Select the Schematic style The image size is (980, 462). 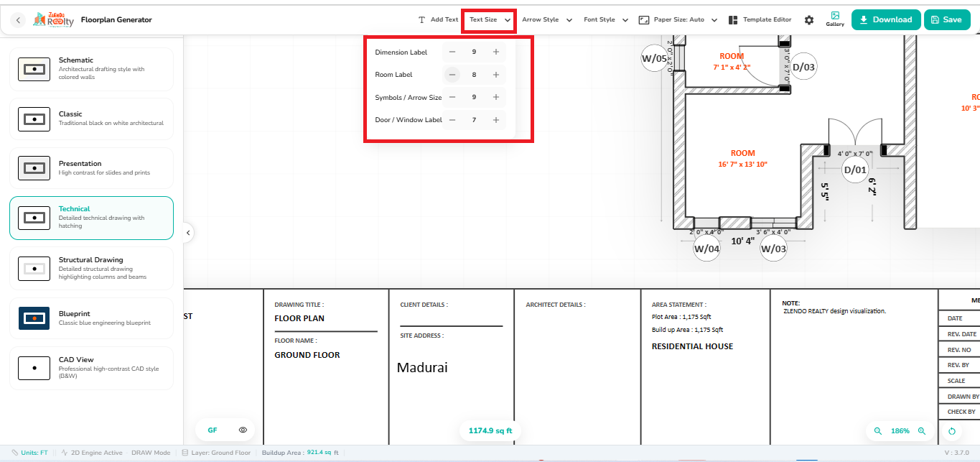pyautogui.click(x=91, y=69)
